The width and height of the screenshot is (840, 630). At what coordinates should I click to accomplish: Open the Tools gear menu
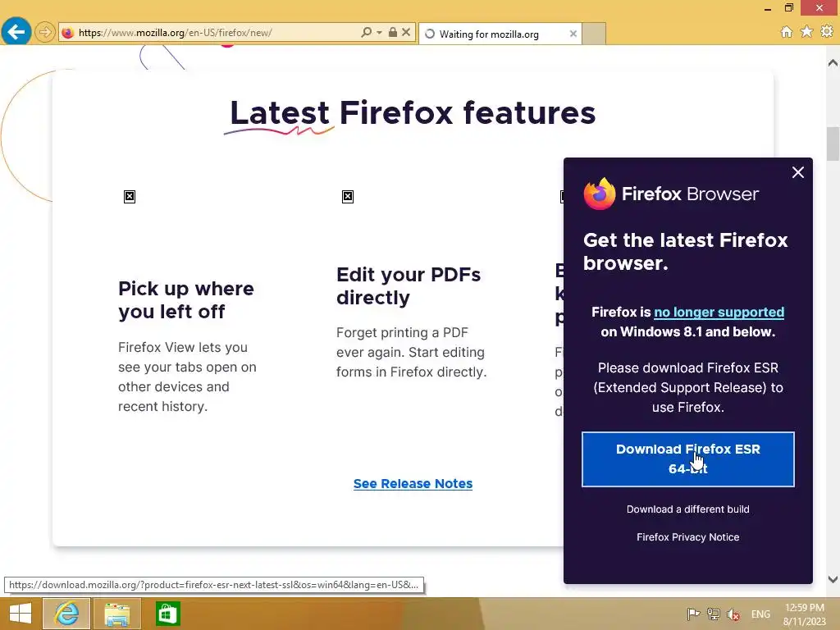827,32
